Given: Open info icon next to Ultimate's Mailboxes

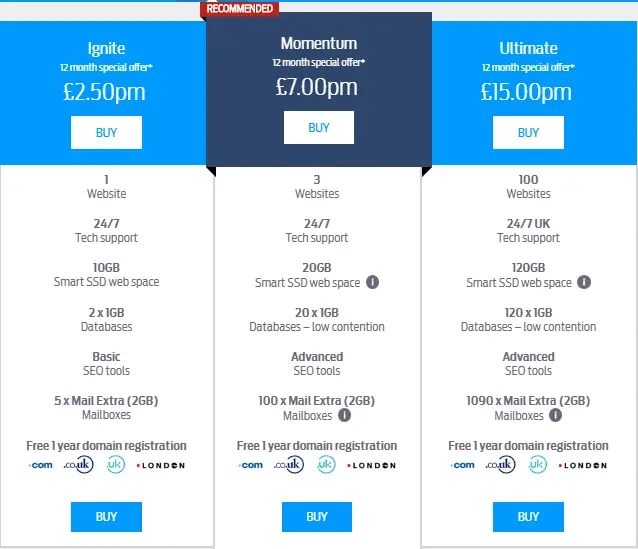Looking at the screenshot, I should 555,415.
